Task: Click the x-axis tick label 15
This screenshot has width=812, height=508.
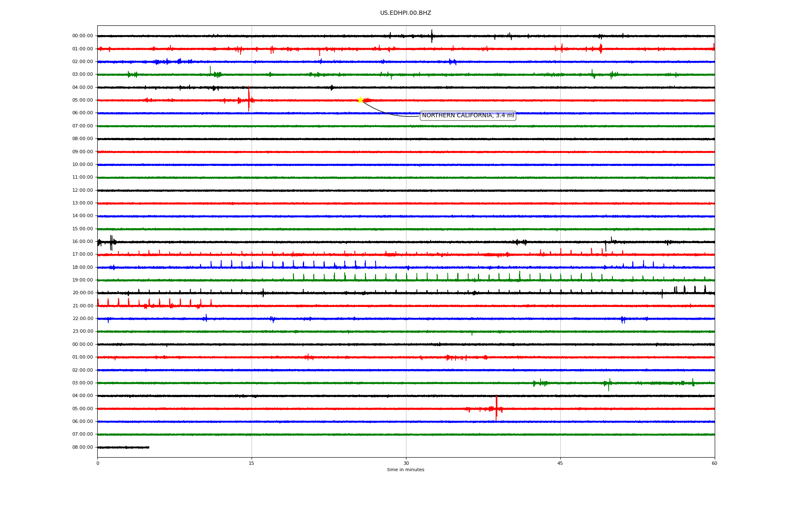Action: coord(252,464)
